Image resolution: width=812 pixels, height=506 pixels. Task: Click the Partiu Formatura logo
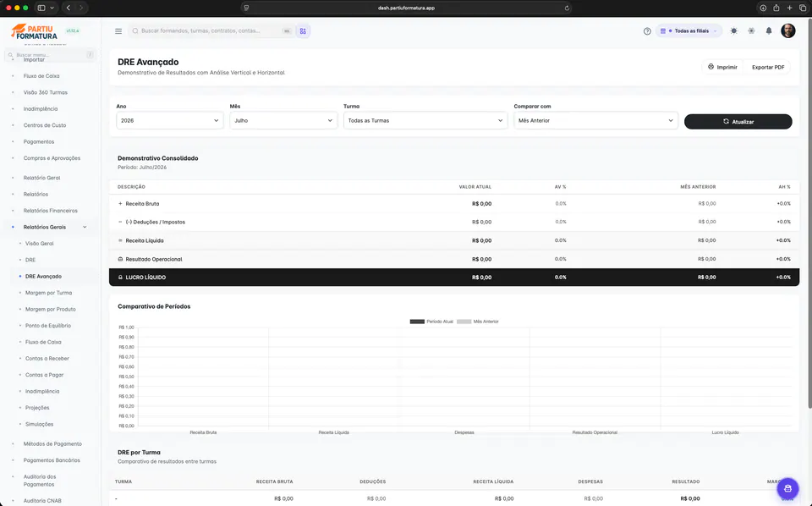pyautogui.click(x=34, y=31)
